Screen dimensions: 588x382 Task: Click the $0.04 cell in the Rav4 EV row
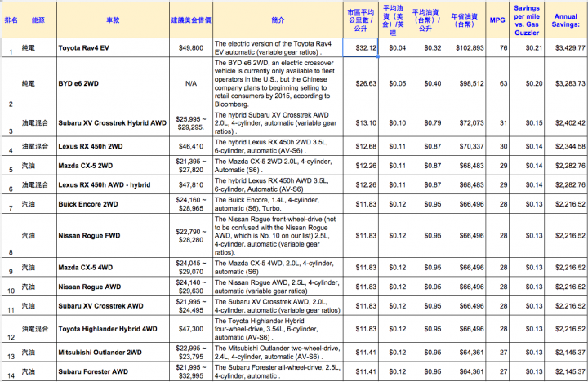point(394,47)
